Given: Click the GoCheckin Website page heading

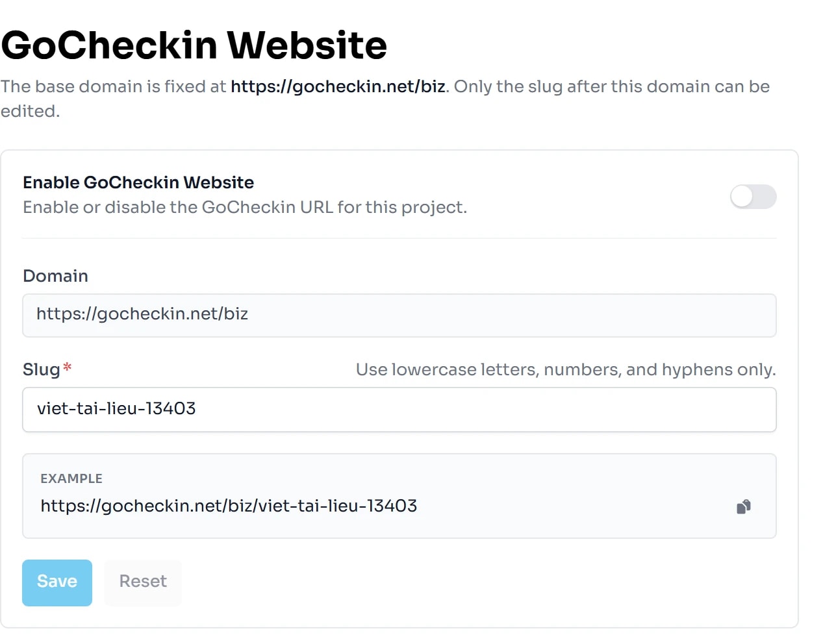Looking at the screenshot, I should tap(194, 45).
